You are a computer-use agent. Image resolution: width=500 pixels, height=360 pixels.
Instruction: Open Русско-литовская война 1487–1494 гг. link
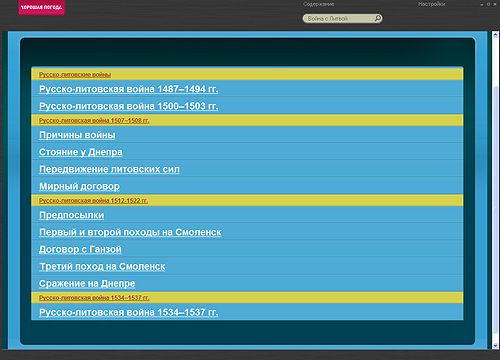128,89
